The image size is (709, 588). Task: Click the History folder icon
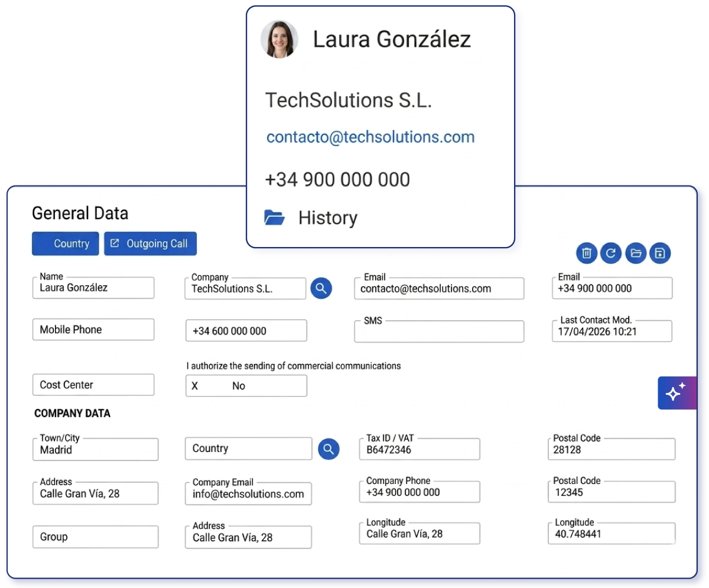(275, 217)
